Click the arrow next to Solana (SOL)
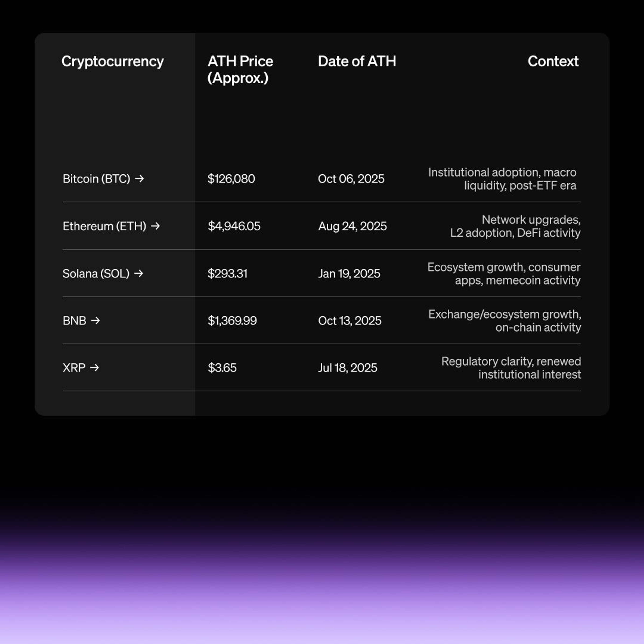 [139, 273]
